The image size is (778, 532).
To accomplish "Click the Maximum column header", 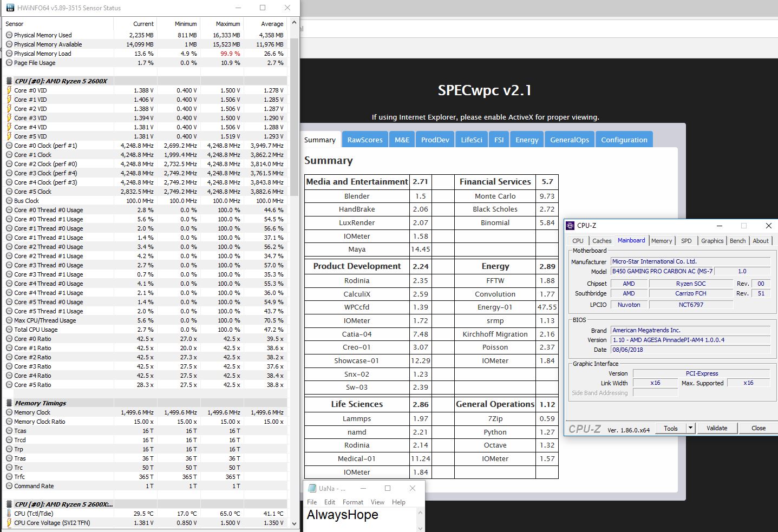I will pos(222,24).
